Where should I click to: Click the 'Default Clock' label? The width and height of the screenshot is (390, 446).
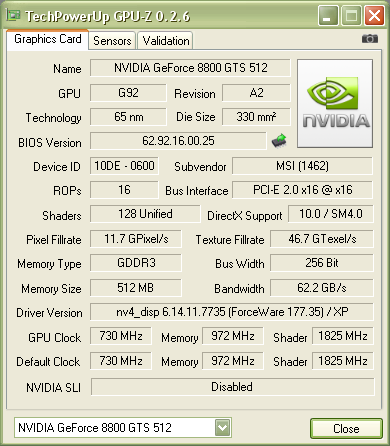[48, 362]
